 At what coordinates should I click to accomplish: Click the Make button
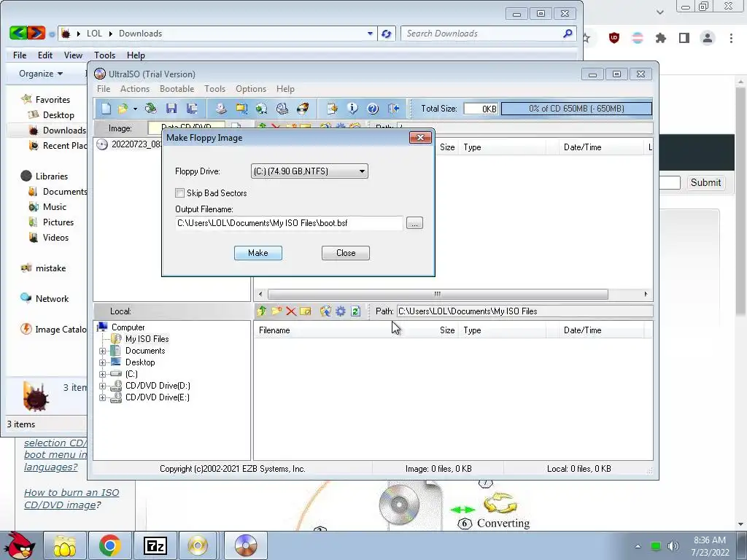pos(258,253)
